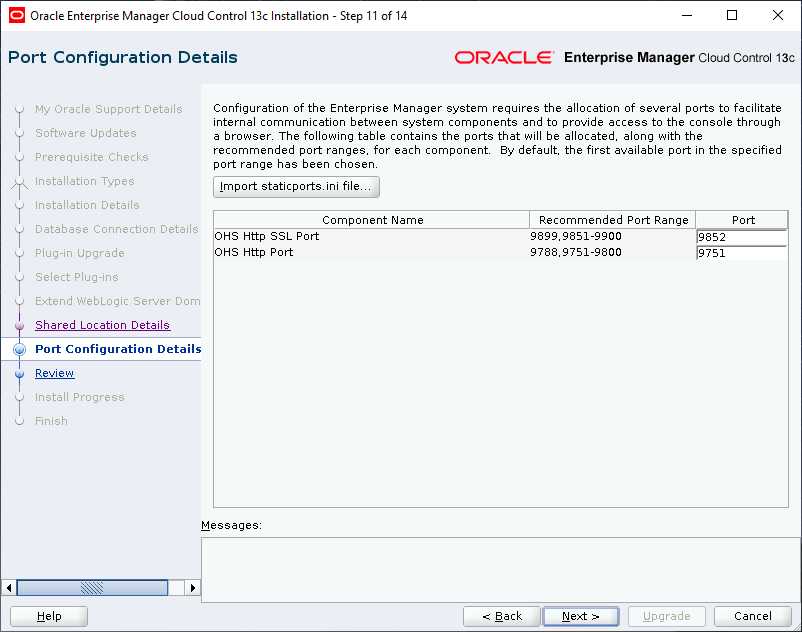Click the Plug-in Upgrade step
802x632 pixels.
point(79,253)
